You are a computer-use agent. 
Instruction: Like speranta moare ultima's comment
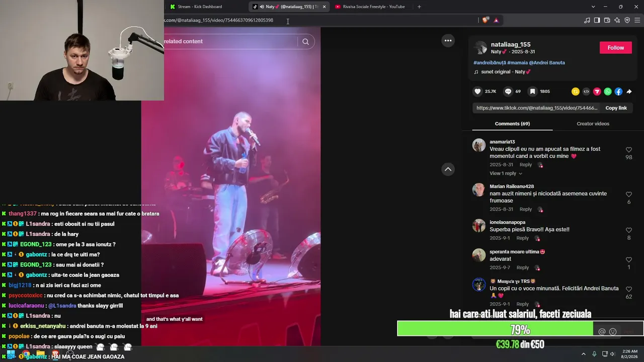coord(628,260)
